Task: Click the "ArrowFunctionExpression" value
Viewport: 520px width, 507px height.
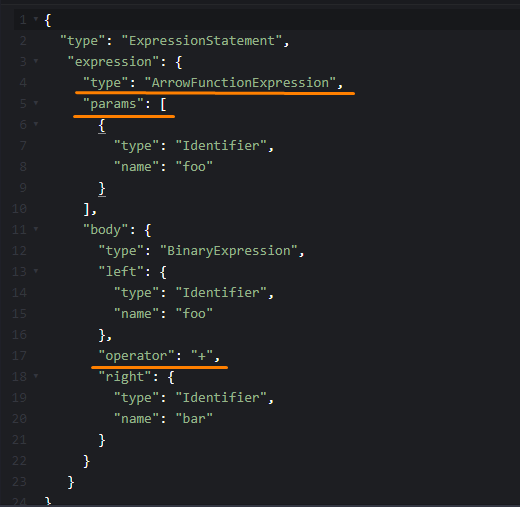Action: pyautogui.click(x=240, y=83)
